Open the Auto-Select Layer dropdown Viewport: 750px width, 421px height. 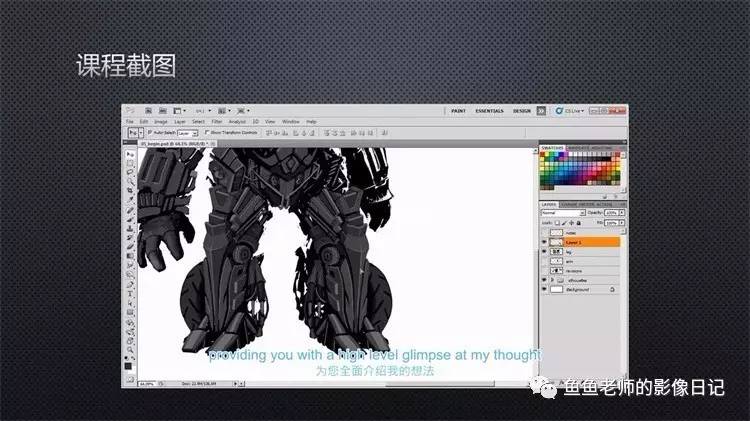coord(188,133)
